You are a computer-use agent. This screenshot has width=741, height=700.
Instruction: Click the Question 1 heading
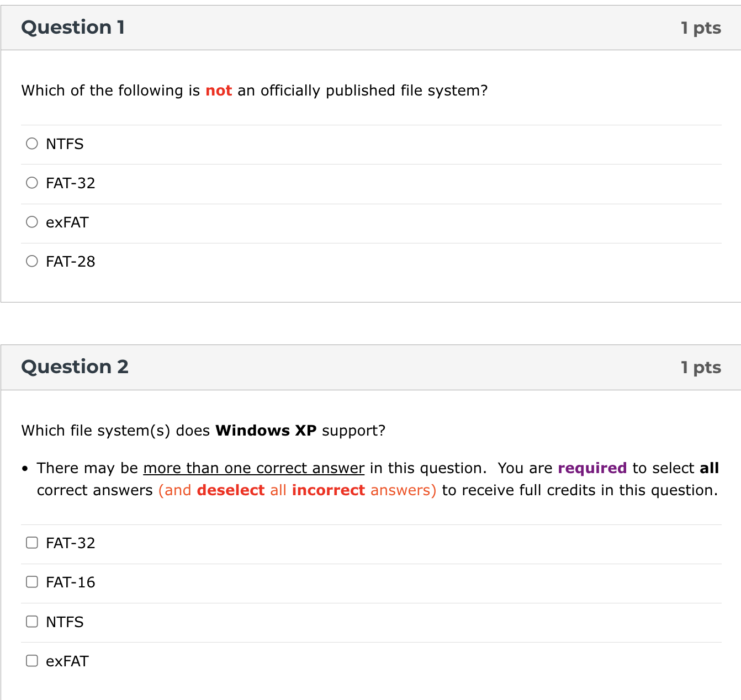tap(73, 28)
